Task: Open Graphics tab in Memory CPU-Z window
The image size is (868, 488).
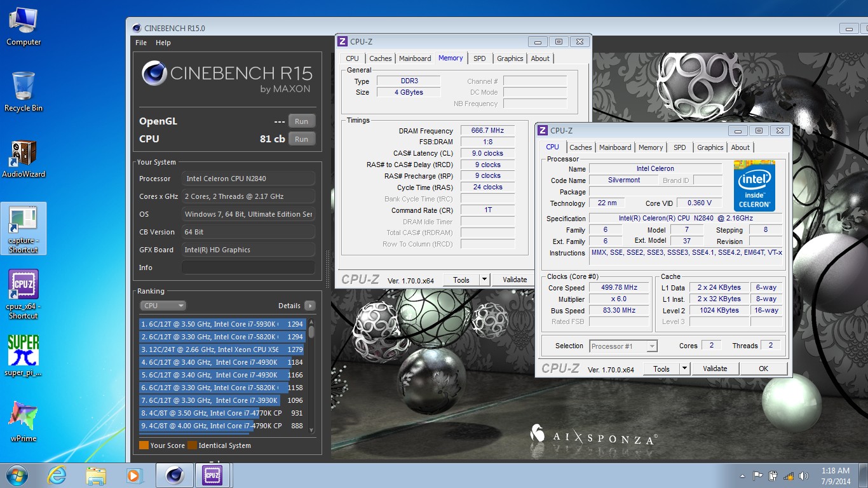Action: (x=510, y=58)
